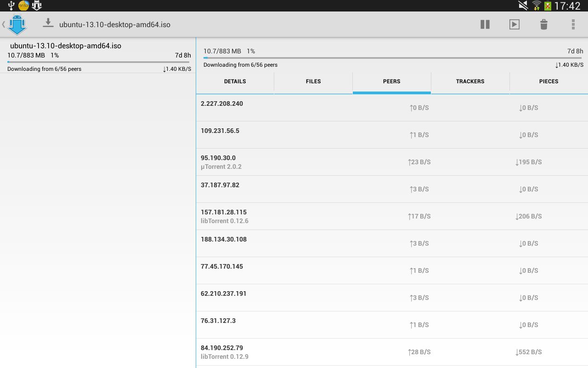Open the TRACKERS tab

[470, 81]
